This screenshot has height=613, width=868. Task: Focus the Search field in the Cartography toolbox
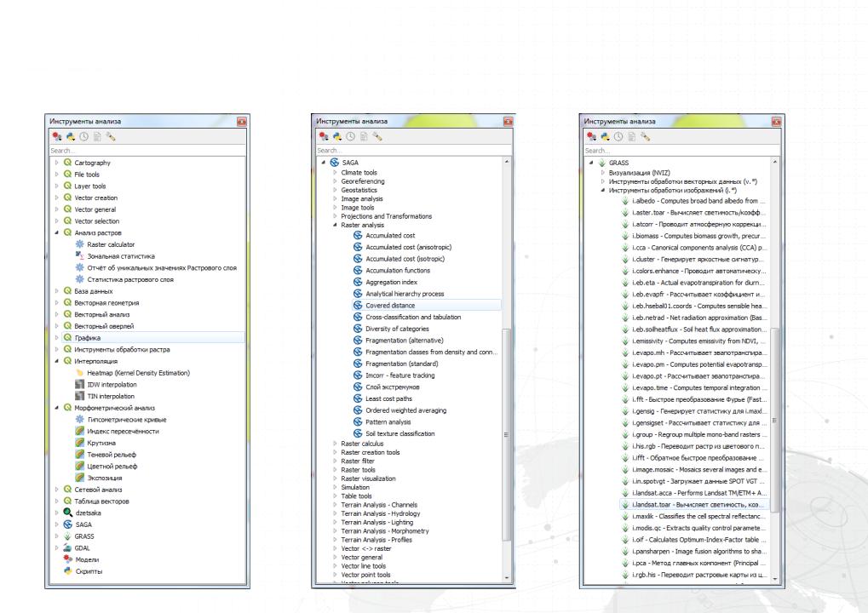click(x=147, y=151)
